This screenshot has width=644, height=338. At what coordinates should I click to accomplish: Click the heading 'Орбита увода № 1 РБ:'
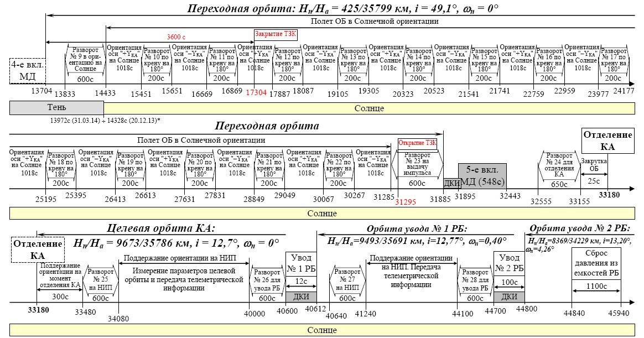click(x=417, y=229)
